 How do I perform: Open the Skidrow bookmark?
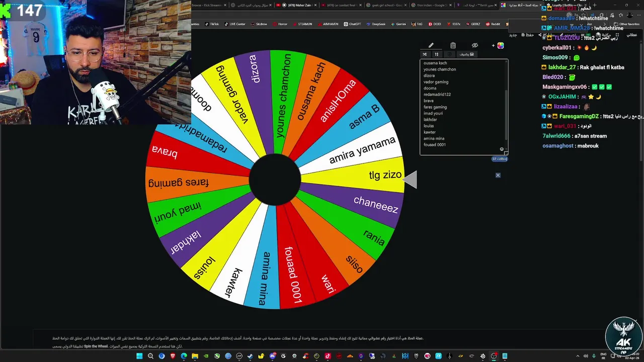click(260, 24)
